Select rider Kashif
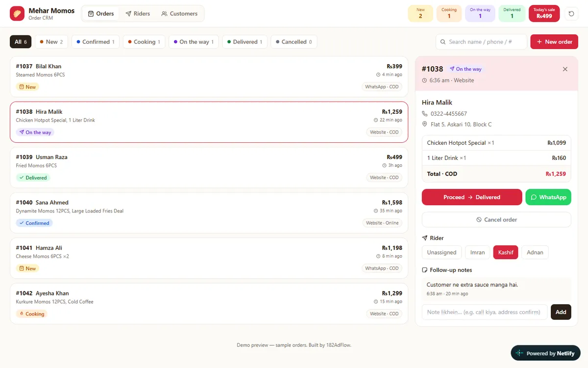 pyautogui.click(x=506, y=252)
